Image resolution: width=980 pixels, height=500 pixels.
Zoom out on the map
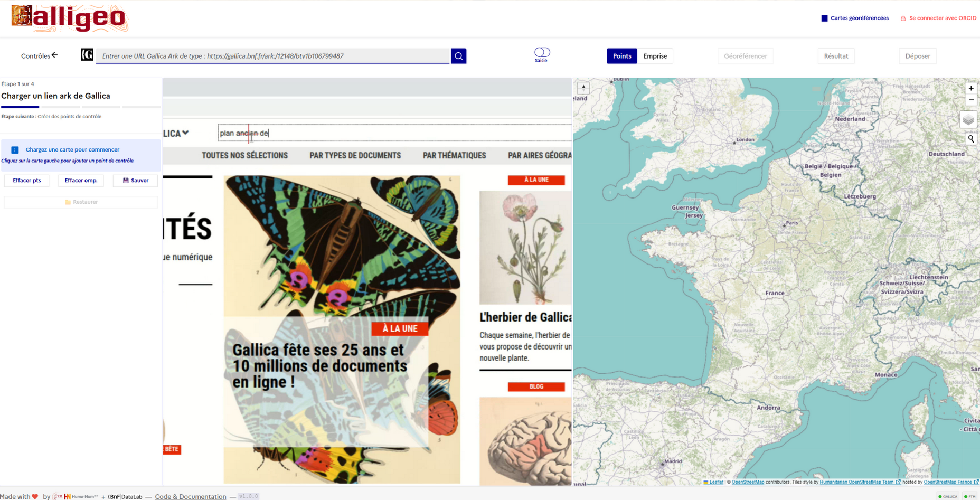971,100
